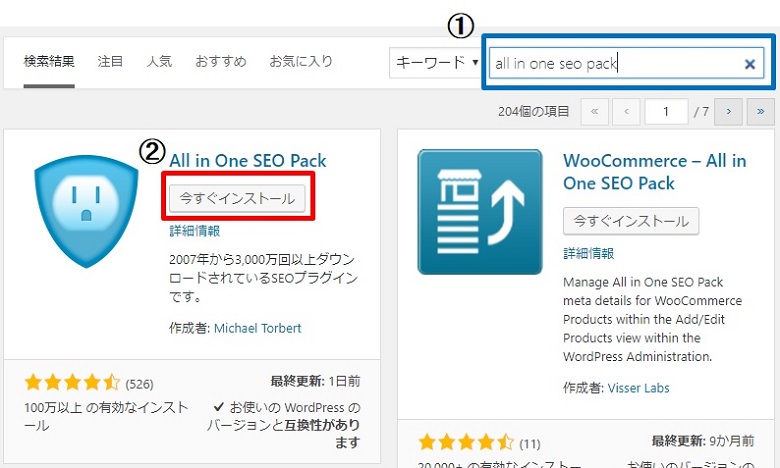Install All in One SEO Pack now

pyautogui.click(x=237, y=198)
